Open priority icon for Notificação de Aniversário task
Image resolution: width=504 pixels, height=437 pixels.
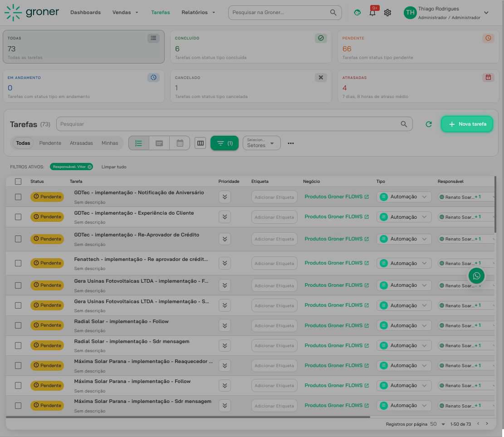tap(225, 197)
